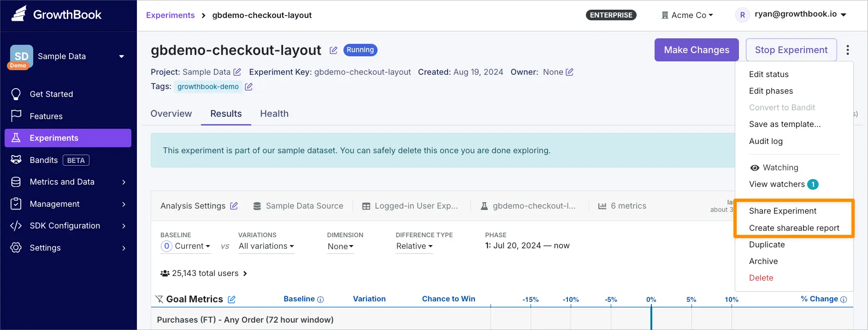Click the Metrics and Data database icon
This screenshot has width=868, height=330.
(16, 182)
